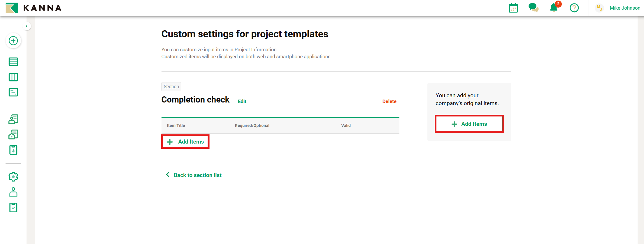
Task: Open the user member icon in sidebar
Action: pyautogui.click(x=13, y=192)
